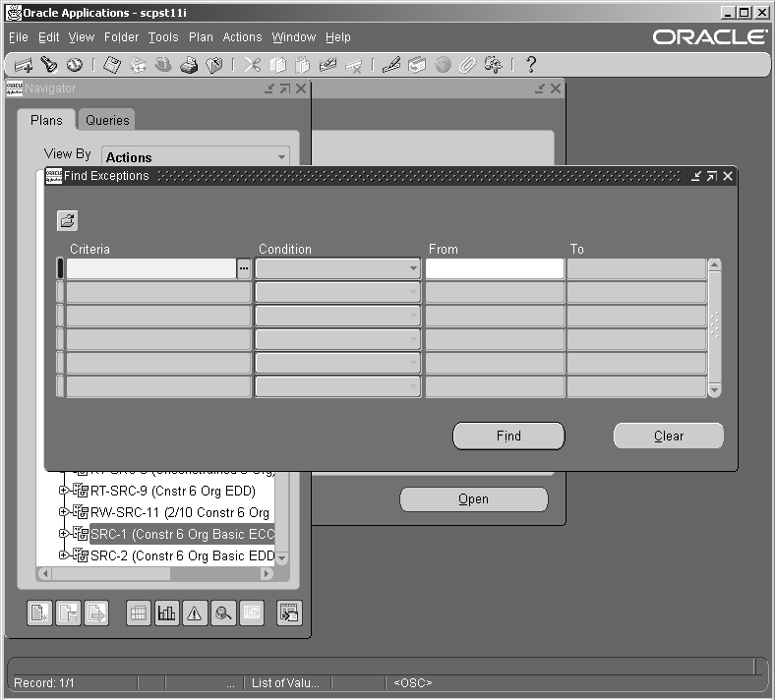
Task: Click the Folder Tools icon
Action: point(494,65)
